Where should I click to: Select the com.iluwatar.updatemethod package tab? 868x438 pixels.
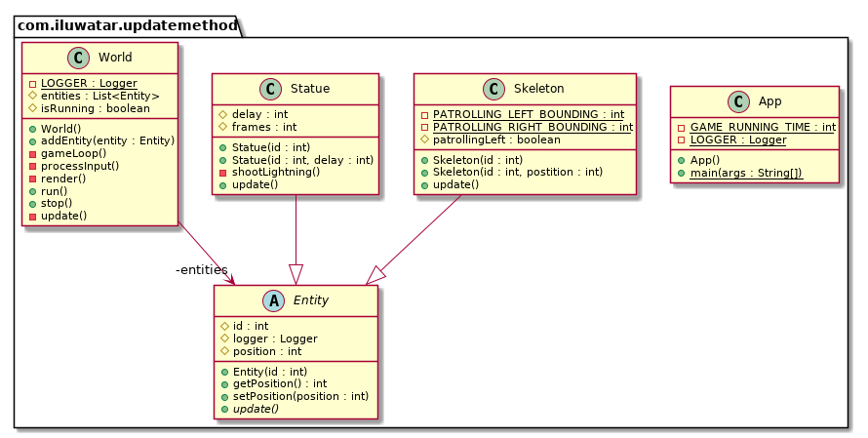(x=128, y=25)
